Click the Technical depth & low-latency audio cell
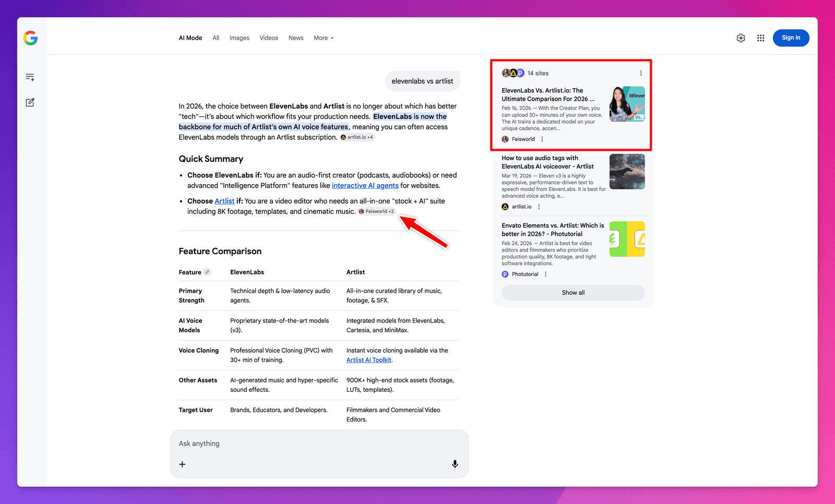 280,296
